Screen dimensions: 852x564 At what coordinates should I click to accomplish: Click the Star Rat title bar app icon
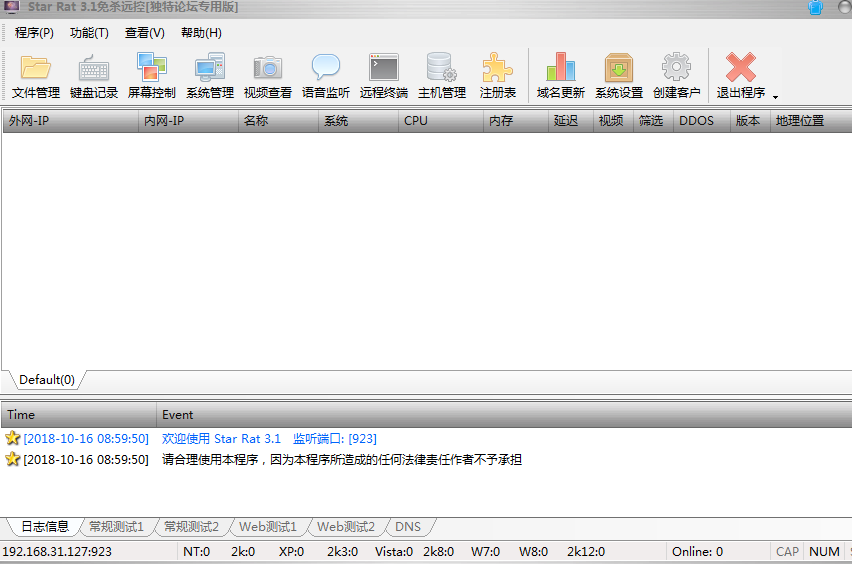tap(11, 7)
